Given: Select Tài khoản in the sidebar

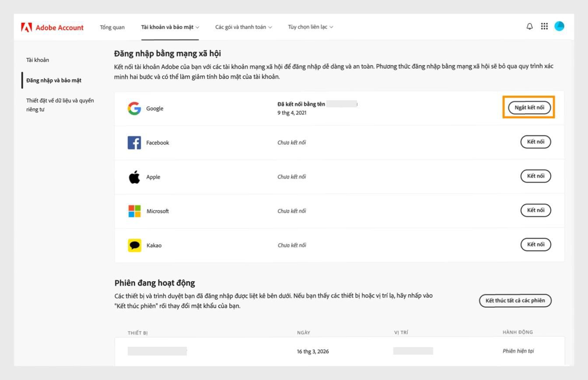Looking at the screenshot, I should click(38, 60).
